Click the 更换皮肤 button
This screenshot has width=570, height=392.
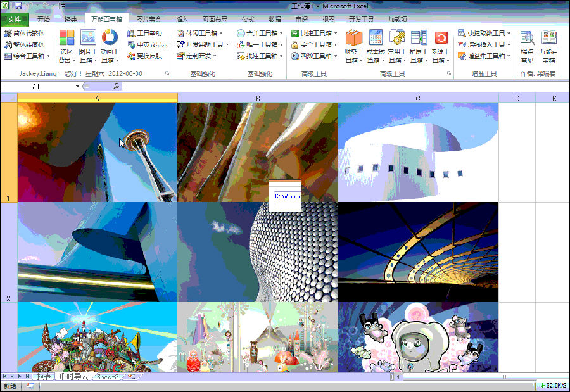pos(144,56)
